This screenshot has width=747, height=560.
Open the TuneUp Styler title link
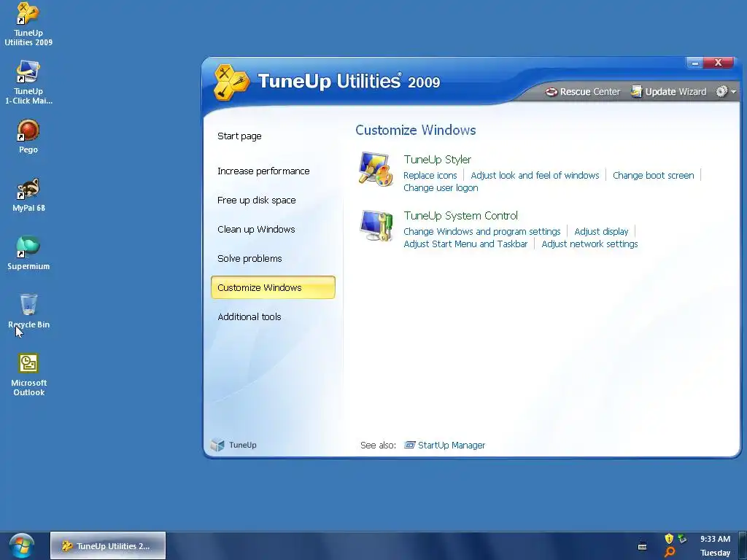(438, 160)
